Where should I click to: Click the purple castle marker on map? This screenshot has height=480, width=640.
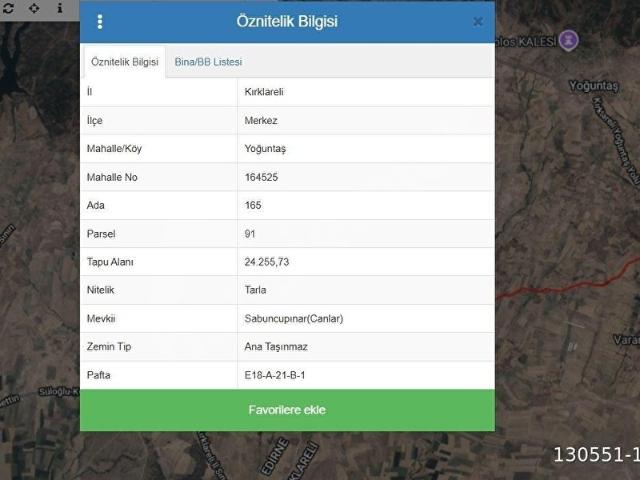coord(569,40)
